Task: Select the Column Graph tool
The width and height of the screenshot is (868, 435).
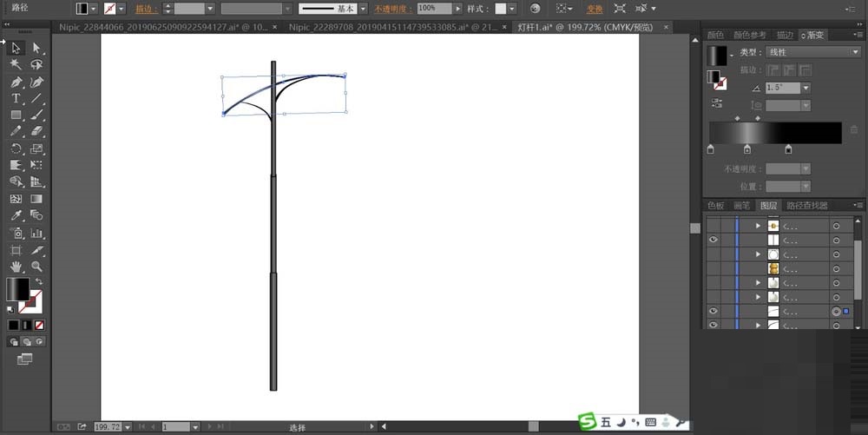Action: point(36,233)
